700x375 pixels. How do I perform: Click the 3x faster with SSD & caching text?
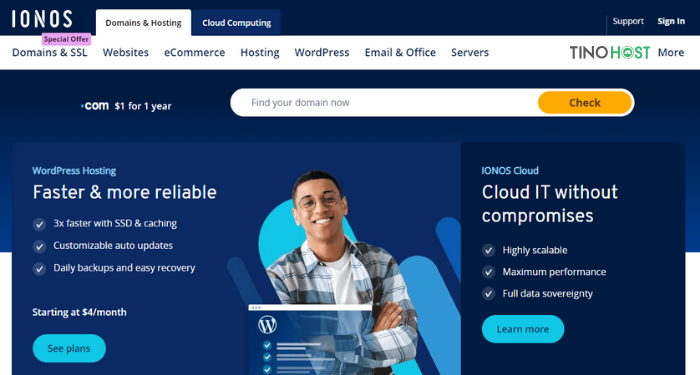pos(115,223)
